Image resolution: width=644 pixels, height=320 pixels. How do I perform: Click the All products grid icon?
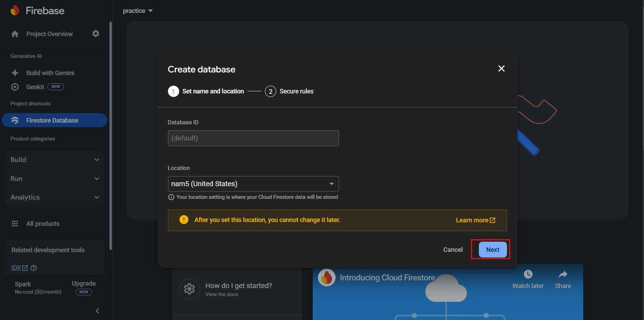[15, 224]
